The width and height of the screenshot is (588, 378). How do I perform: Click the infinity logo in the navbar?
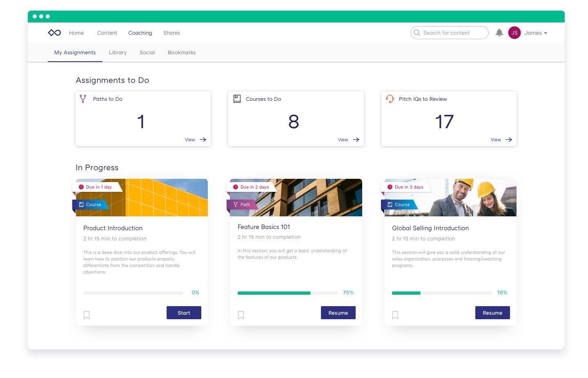click(x=54, y=33)
